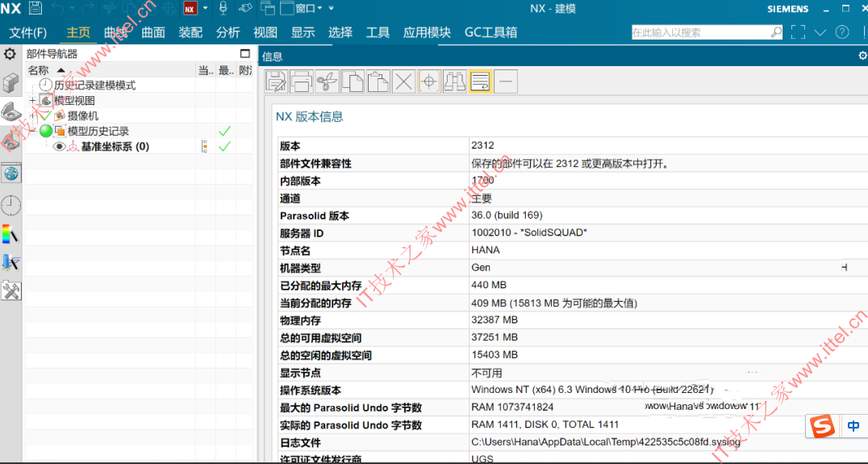
Task: Expand the 模型视图 tree node
Action: click(x=32, y=101)
